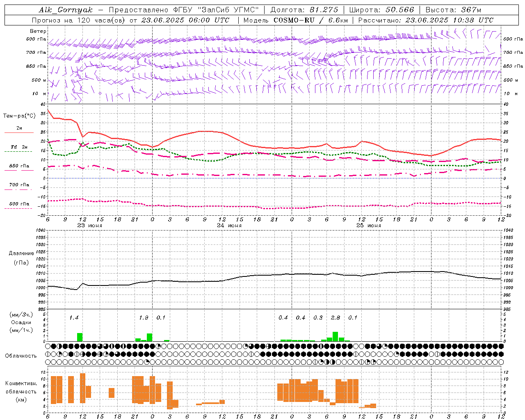Viewport: 525px width, 420px height.
Task: Click the 500 м wind level label on left
Action: (x=39, y=80)
